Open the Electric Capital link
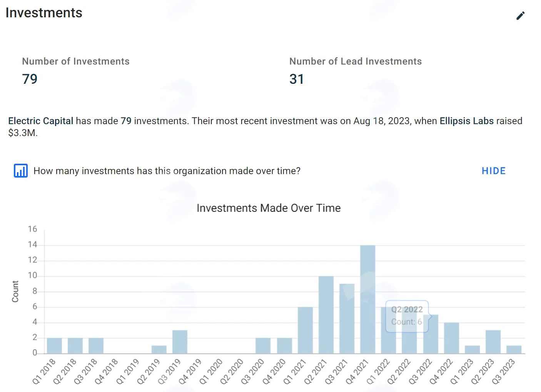Image resolution: width=541 pixels, height=392 pixels. pos(41,121)
